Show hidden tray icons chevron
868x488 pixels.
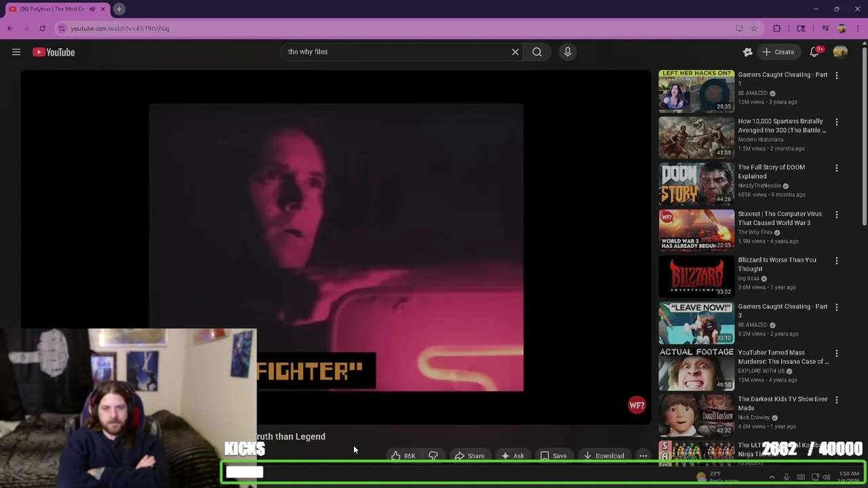point(772,477)
